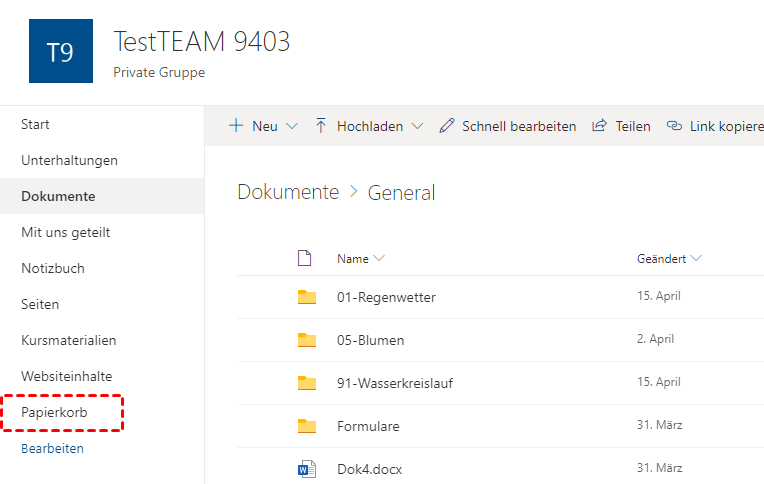The height and width of the screenshot is (484, 764).
Task: Click the Formulare folder icon
Action: [x=307, y=426]
